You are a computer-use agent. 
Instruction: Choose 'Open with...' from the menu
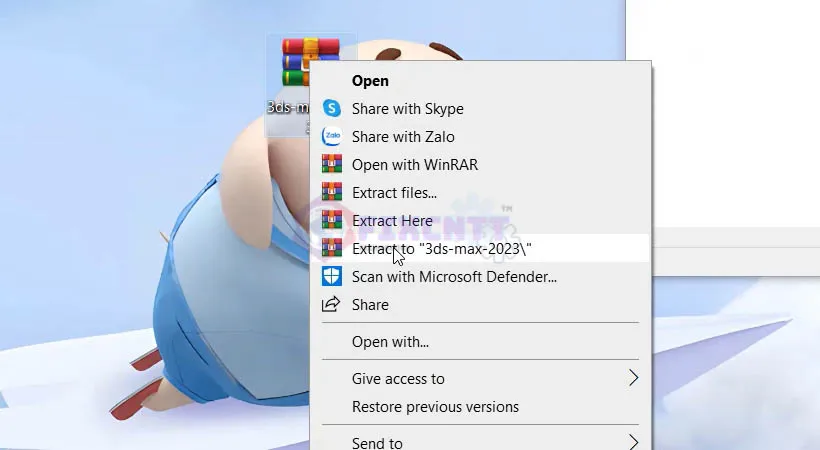click(390, 342)
